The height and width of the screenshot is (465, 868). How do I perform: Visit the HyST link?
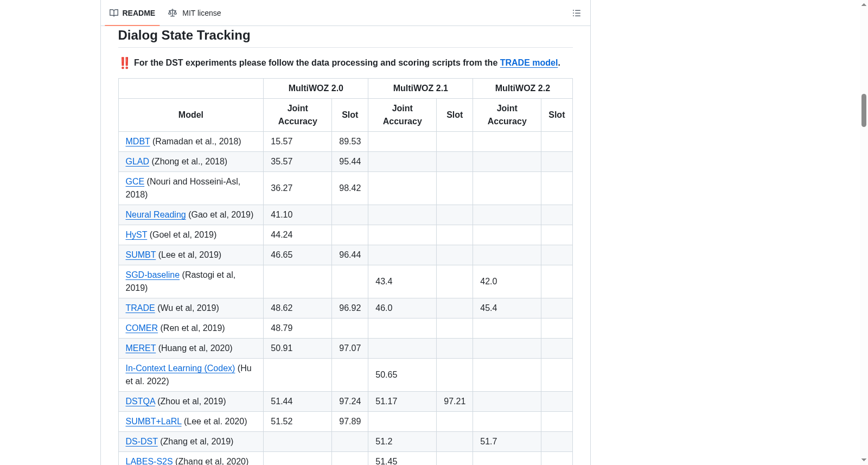click(x=136, y=235)
